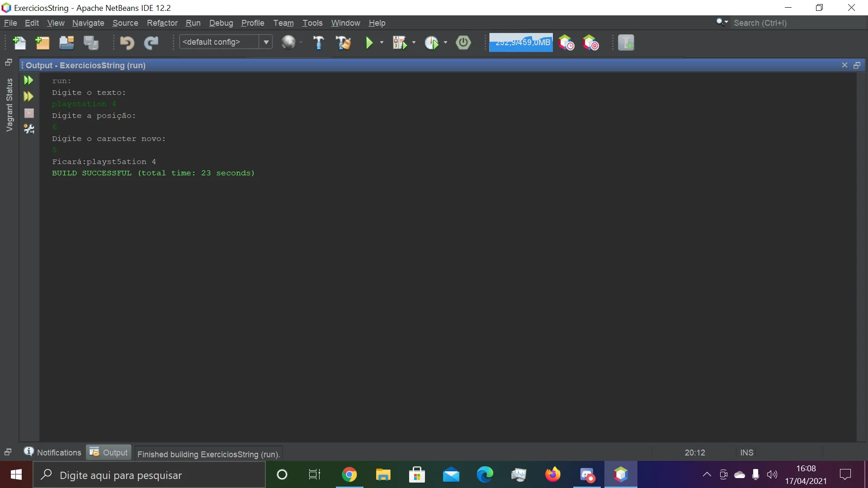Click the memory usage bar to garbage collect
The image size is (868, 488).
[x=521, y=42]
